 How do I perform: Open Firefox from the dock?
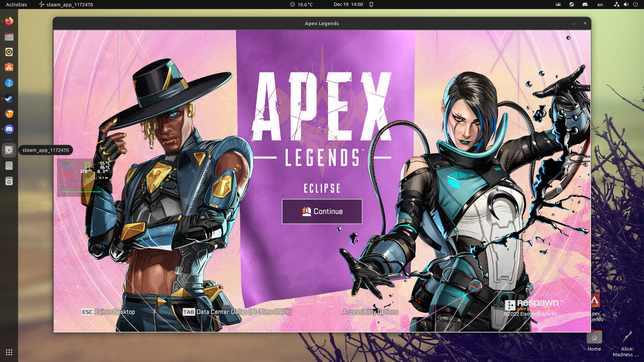(x=9, y=21)
